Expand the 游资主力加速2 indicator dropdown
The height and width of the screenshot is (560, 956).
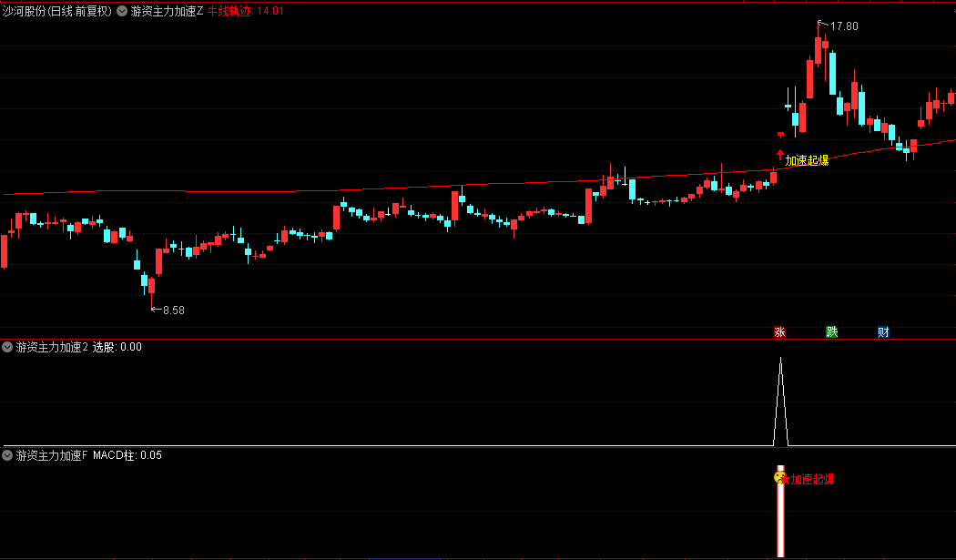click(x=7, y=347)
